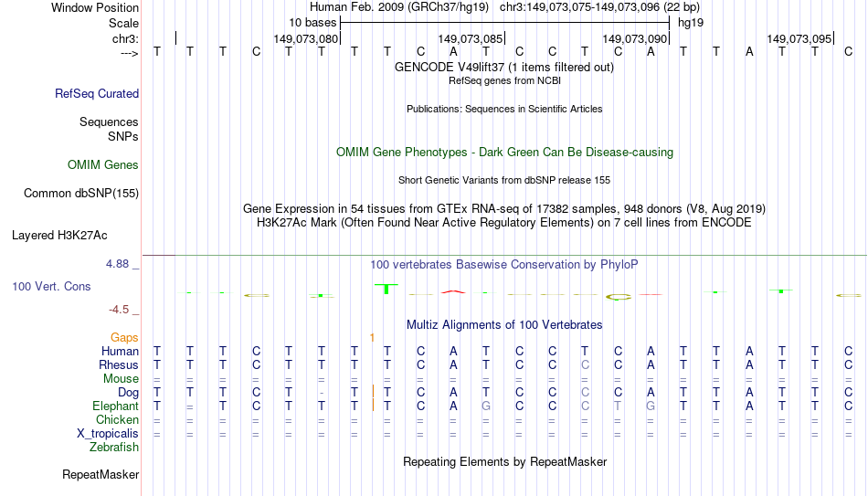The image size is (868, 496).
Task: Click the -4.5 lower PhyloP axis value
Action: click(x=119, y=310)
